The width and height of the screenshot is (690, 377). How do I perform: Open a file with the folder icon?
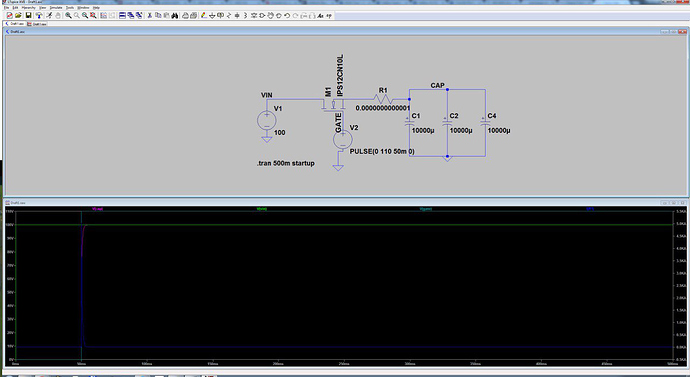18,15
